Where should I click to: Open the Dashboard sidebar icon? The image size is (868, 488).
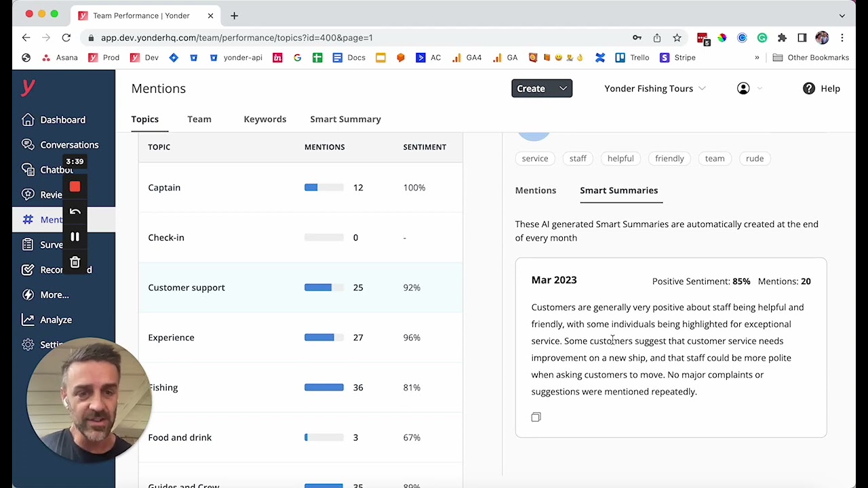coord(28,120)
